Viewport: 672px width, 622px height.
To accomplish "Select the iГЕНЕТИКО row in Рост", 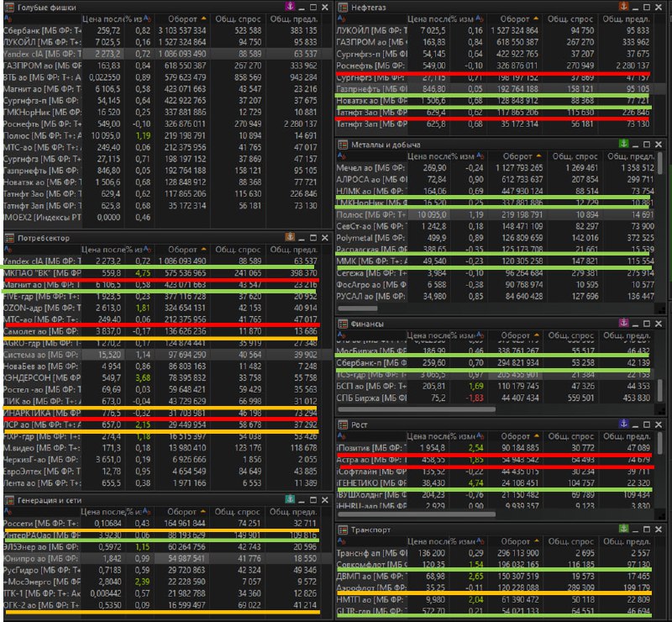I will pos(496,483).
